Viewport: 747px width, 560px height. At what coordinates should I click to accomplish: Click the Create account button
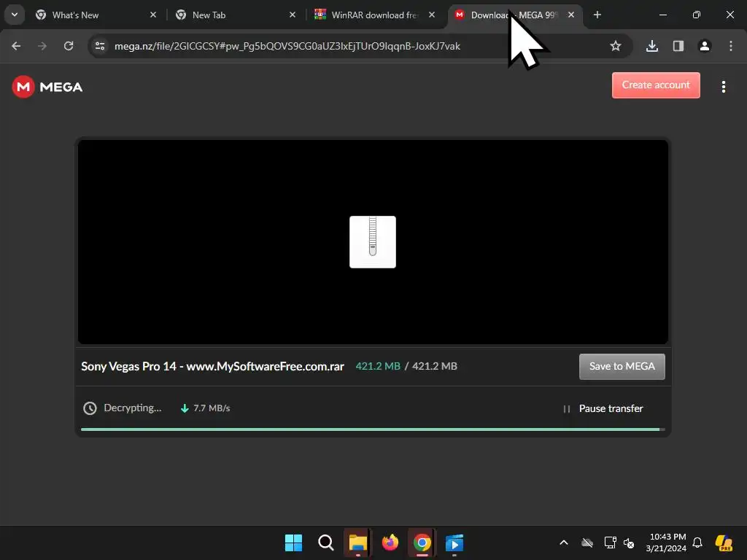(656, 85)
